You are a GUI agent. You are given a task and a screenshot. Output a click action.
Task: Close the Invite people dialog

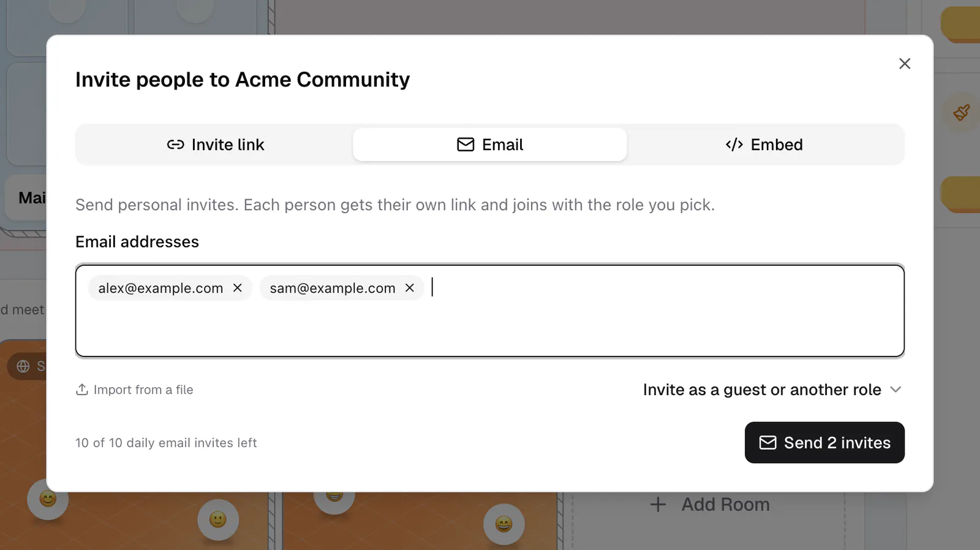coord(905,64)
